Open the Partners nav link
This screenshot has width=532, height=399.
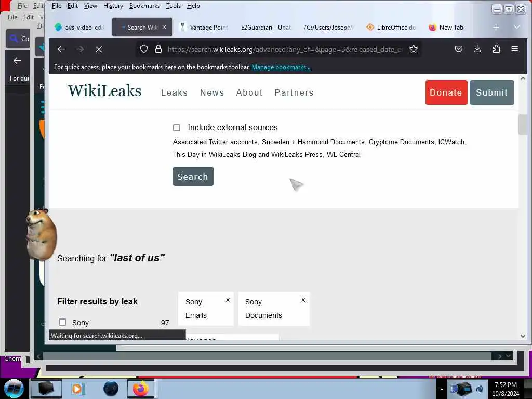[294, 92]
